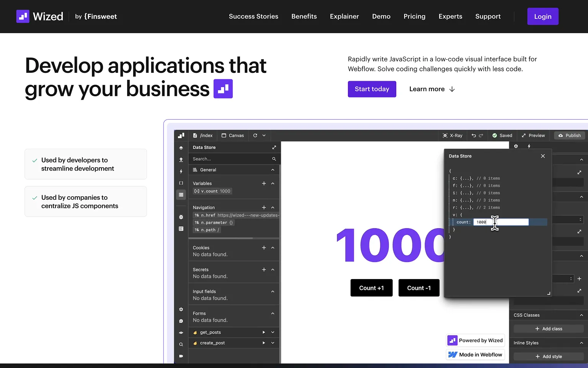Open the Explainer nav item
588x368 pixels.
345,16
